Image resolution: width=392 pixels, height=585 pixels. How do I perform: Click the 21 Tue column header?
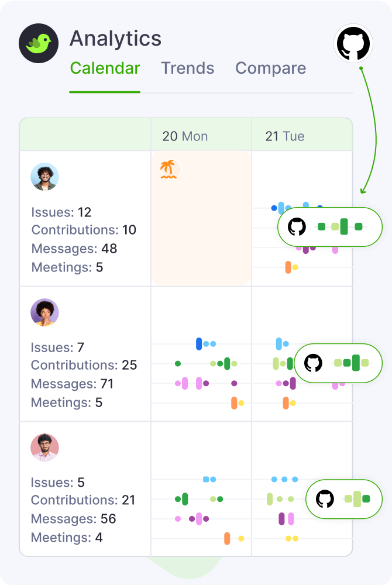tap(285, 136)
